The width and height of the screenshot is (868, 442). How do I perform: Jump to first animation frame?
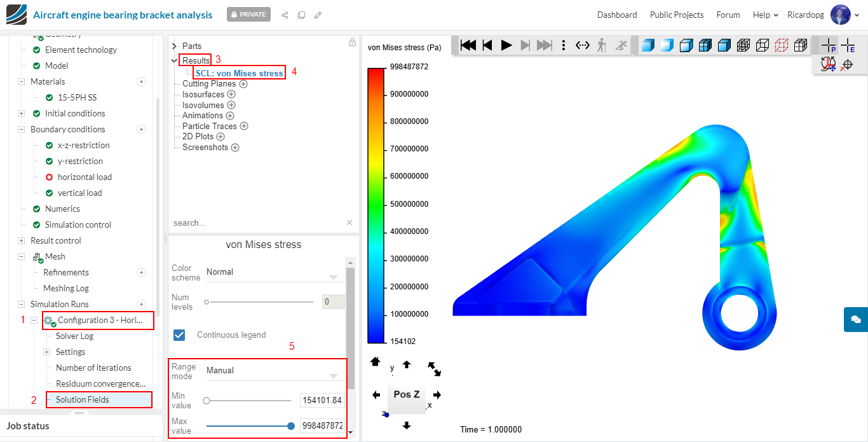pos(468,45)
